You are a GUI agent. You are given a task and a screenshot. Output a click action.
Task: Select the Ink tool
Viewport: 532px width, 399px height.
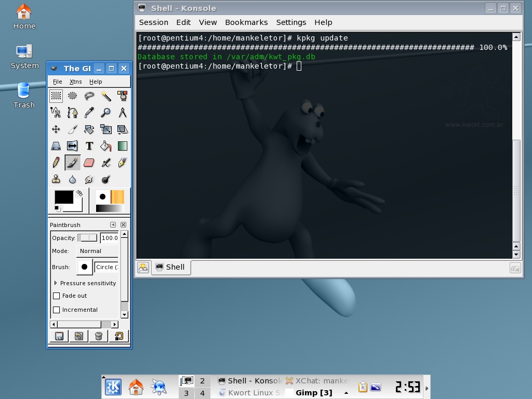122,163
